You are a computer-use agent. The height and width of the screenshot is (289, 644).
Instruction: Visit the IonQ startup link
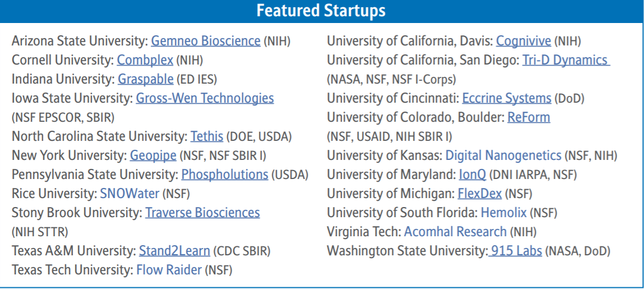coord(472,175)
